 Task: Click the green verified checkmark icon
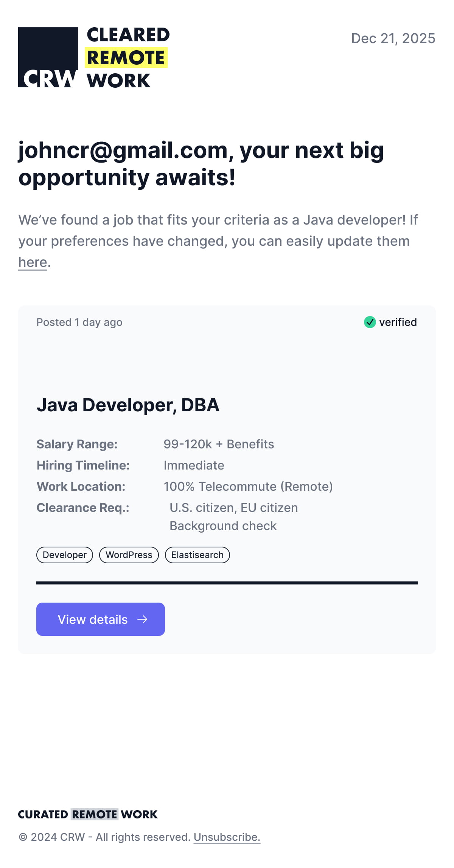pyautogui.click(x=370, y=322)
